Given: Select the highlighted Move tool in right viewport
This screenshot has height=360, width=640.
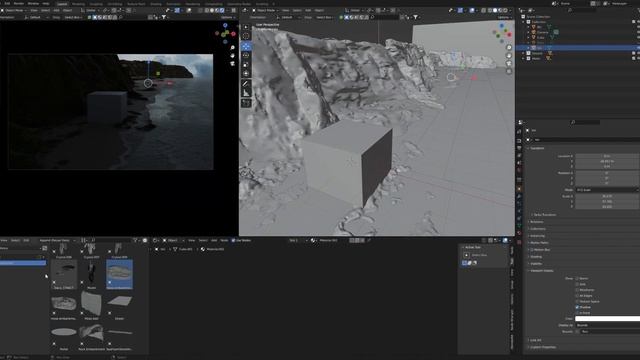Looking at the screenshot, I should (x=246, y=46).
